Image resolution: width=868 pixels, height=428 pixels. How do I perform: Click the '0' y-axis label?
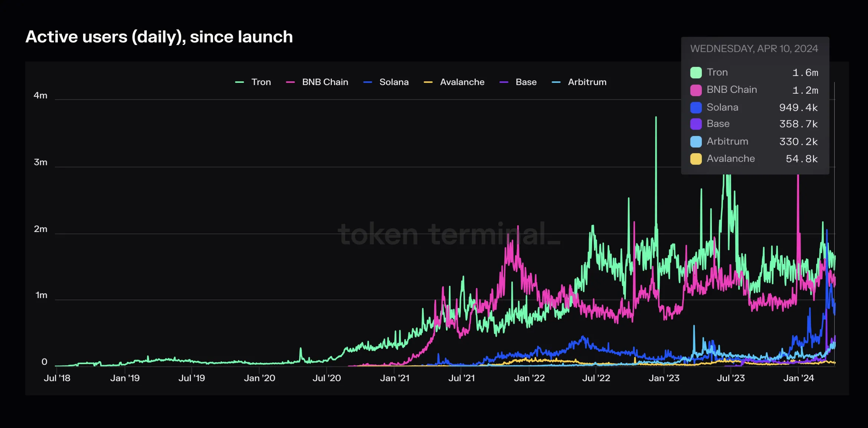44,362
